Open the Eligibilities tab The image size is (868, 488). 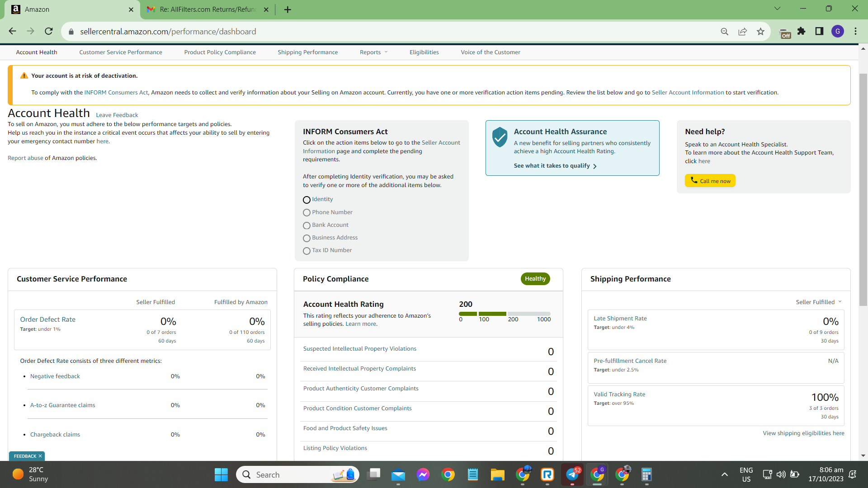click(424, 52)
